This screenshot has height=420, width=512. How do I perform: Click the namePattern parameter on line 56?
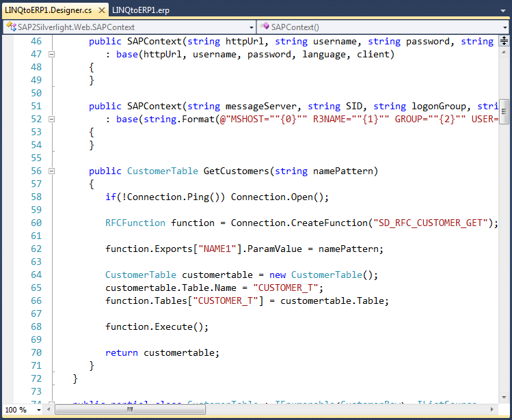pos(343,171)
